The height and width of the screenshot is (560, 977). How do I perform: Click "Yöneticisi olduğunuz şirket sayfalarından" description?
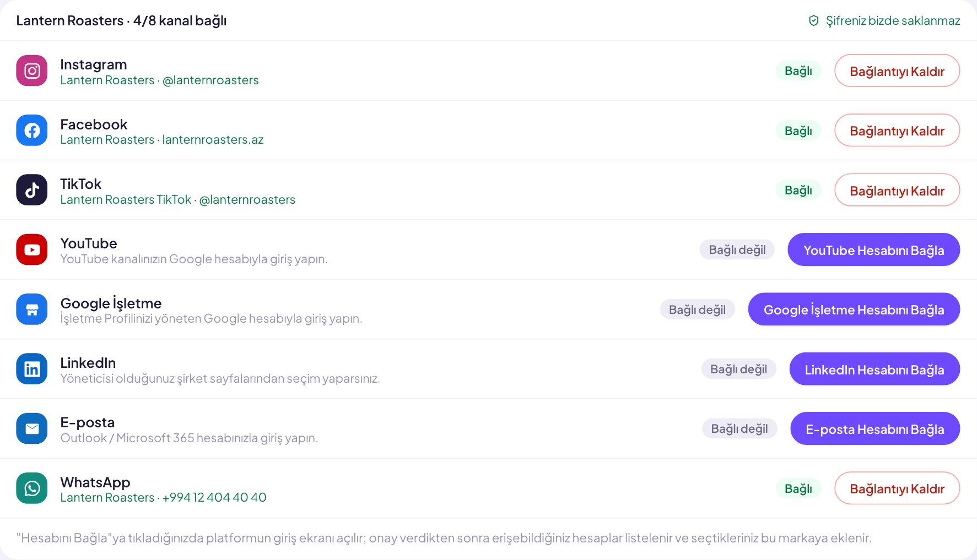tap(220, 378)
